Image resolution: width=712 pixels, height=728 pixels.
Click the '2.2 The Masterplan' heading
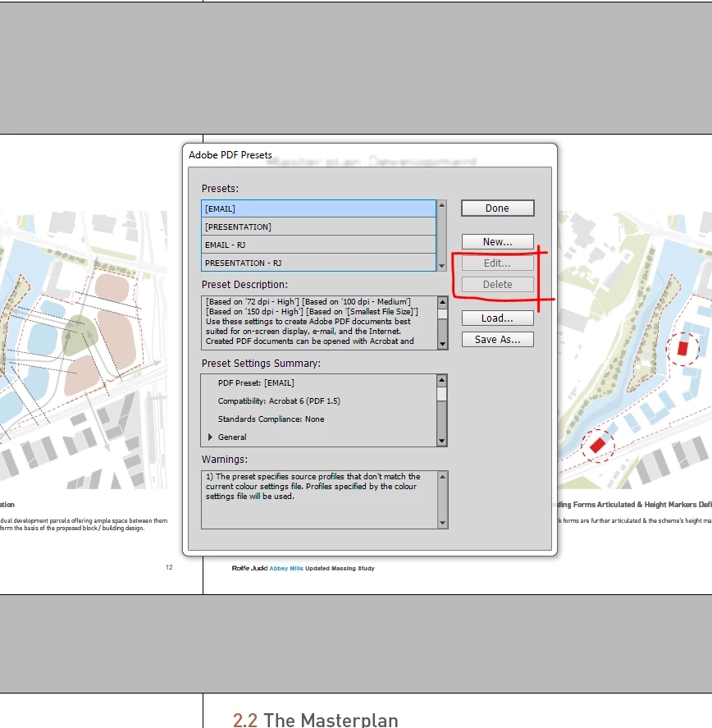point(315,720)
